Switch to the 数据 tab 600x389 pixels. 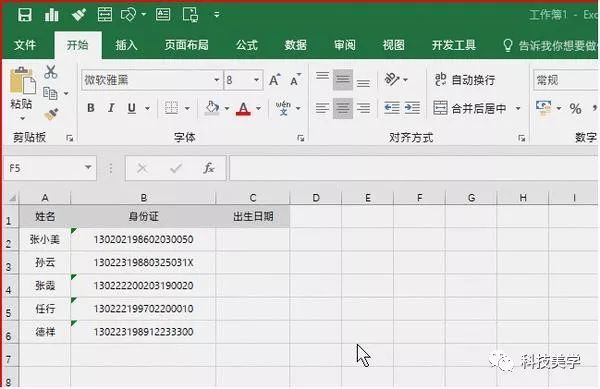tap(295, 45)
